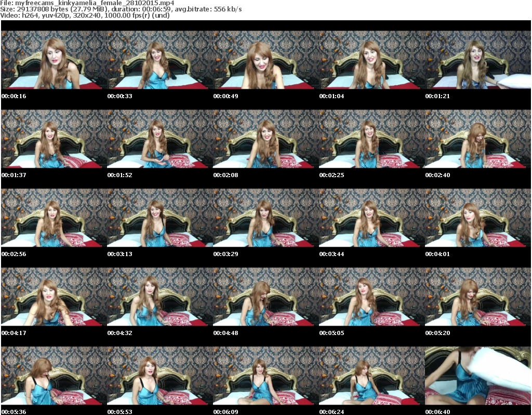Click timestamp 00:05:53 in the bottom row
Screen dimensions: 532x415
(120, 411)
